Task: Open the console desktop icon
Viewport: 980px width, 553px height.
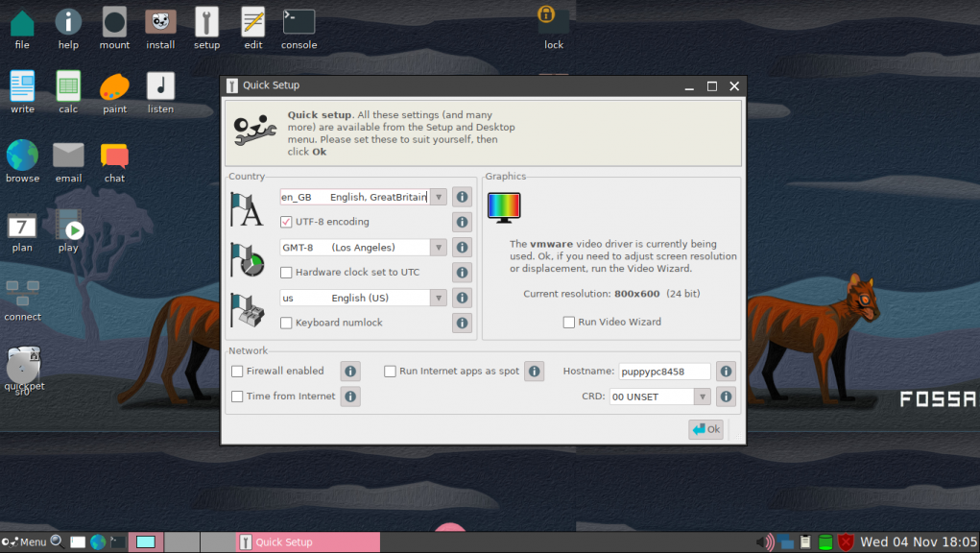Action: point(299,28)
